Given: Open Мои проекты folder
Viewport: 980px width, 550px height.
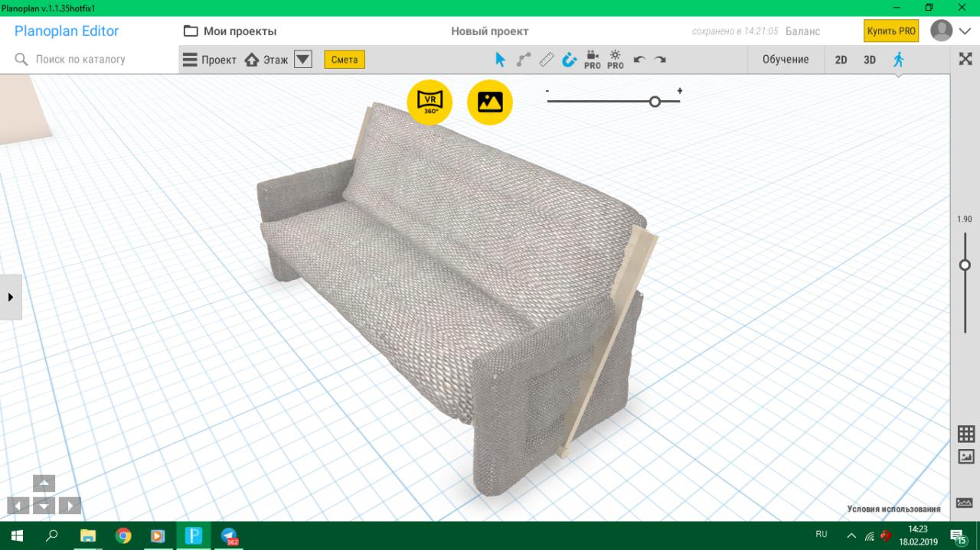Looking at the screenshot, I should pos(230,31).
